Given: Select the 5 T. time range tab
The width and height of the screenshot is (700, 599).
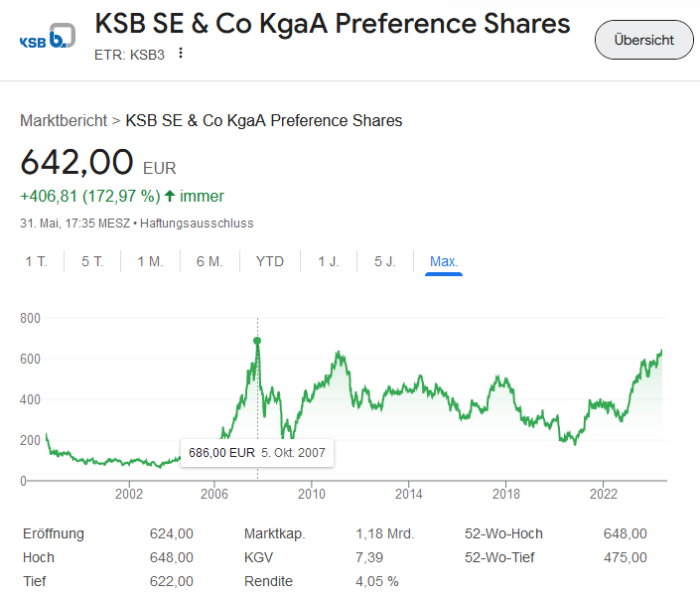Looking at the screenshot, I should [92, 261].
